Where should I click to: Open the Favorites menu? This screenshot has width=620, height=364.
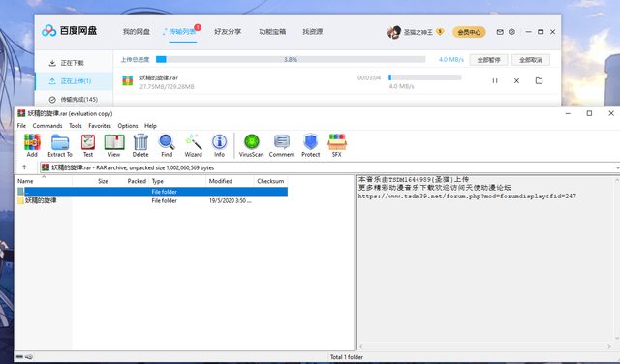(100, 125)
